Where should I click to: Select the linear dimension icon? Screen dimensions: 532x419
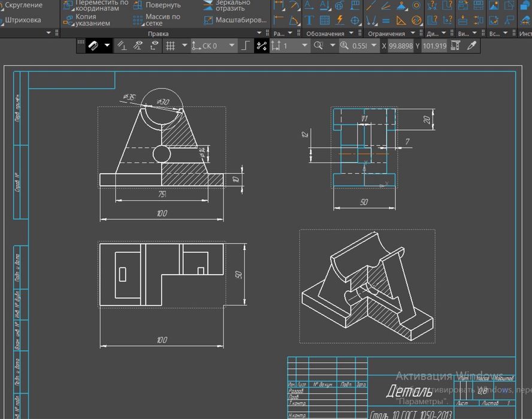pyautogui.click(x=279, y=5)
